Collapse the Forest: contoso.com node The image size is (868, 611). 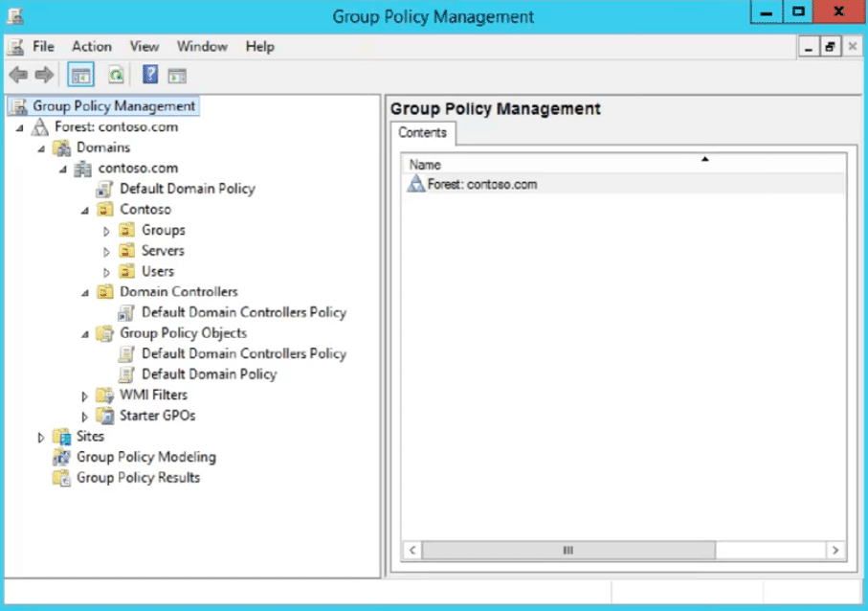[x=20, y=128]
